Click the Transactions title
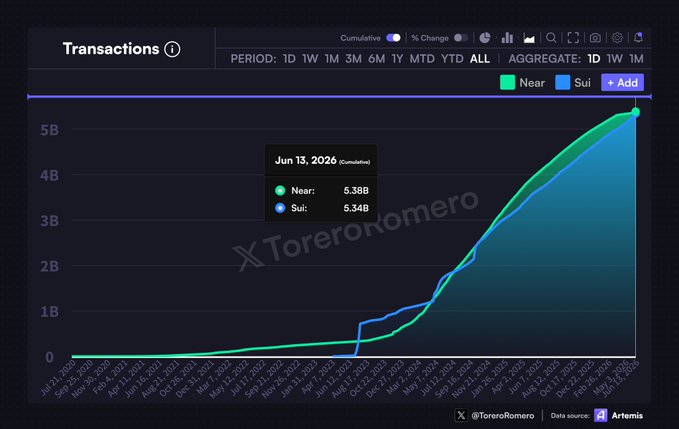Screen dimensions: 679x429 pos(111,49)
